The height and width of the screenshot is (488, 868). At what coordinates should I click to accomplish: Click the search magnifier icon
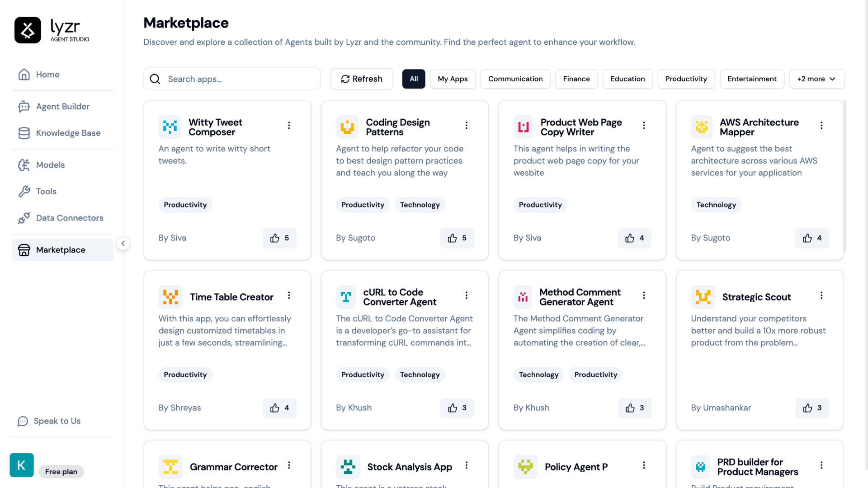(x=155, y=79)
